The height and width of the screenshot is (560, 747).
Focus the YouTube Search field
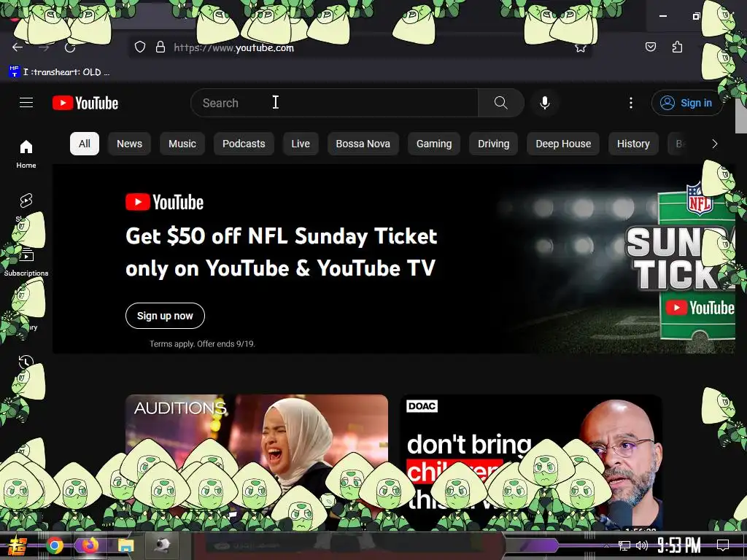click(334, 103)
